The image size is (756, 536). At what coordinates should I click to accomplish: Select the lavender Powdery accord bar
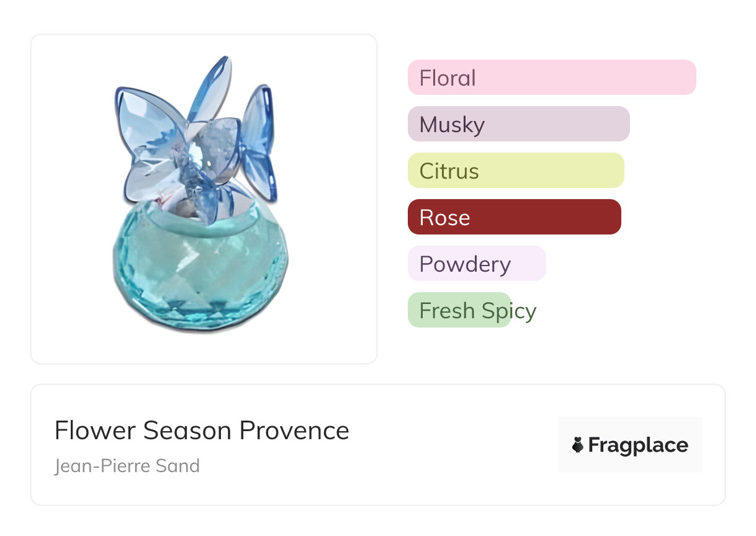pyautogui.click(x=476, y=264)
